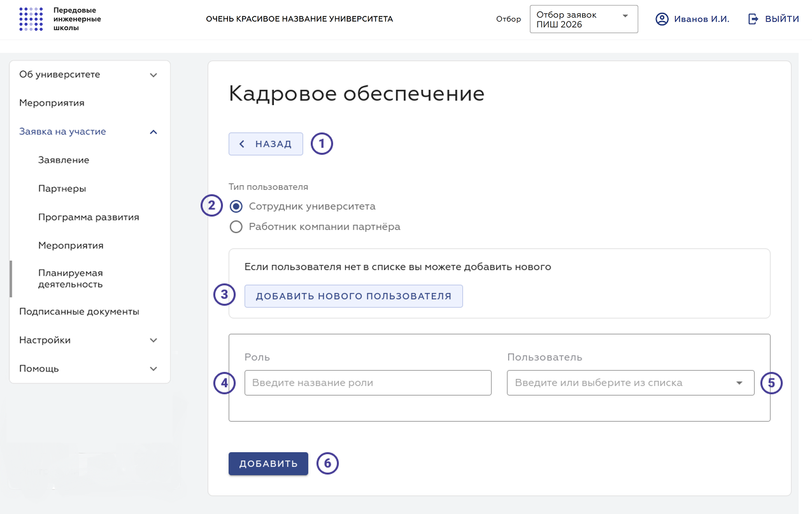The image size is (812, 514).
Task: Click the user profile avatar icon
Action: pyautogui.click(x=662, y=19)
